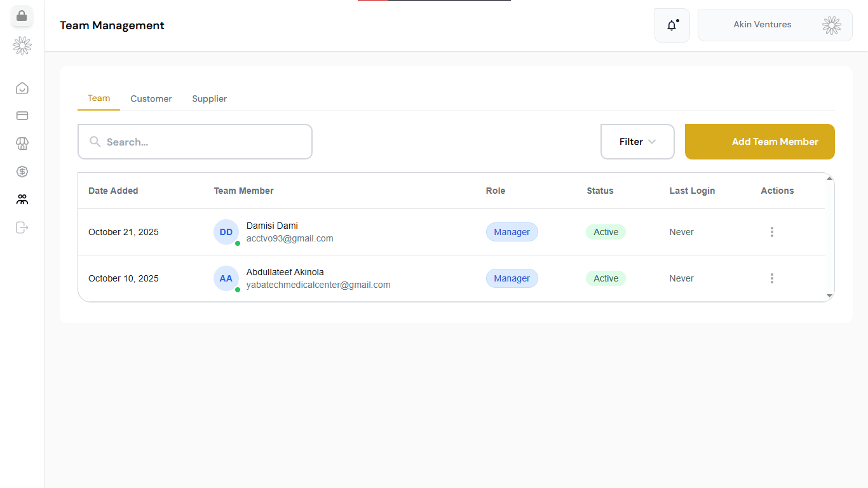Switch to the Supplier tab
The image size is (868, 488).
point(209,98)
